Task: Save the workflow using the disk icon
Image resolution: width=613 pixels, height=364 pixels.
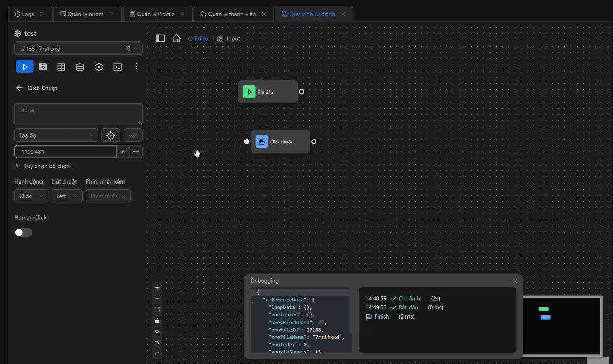Action: pos(43,67)
